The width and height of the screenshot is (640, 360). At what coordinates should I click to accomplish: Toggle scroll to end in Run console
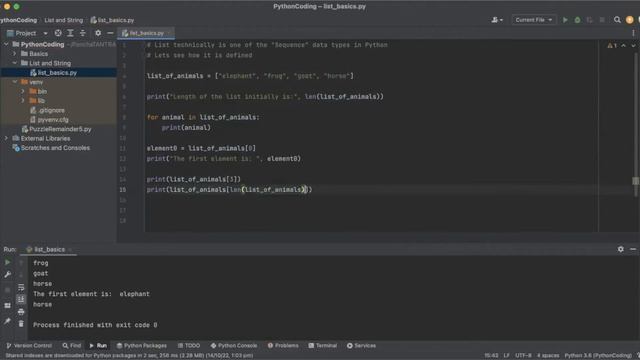pyautogui.click(x=21, y=300)
